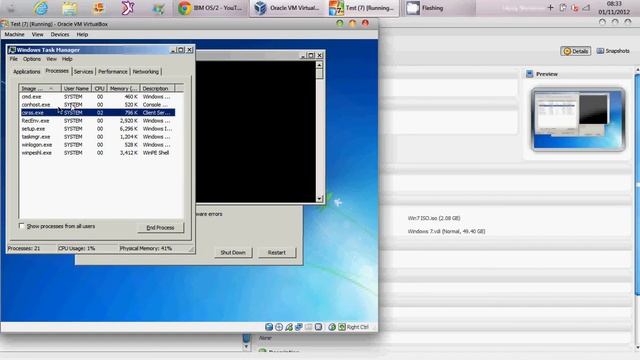
Task: Select the cmd.exe process row
Action: click(98, 97)
